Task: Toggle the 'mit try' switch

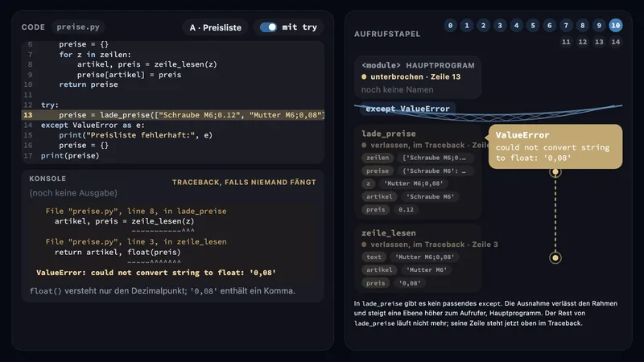Action: [269, 27]
